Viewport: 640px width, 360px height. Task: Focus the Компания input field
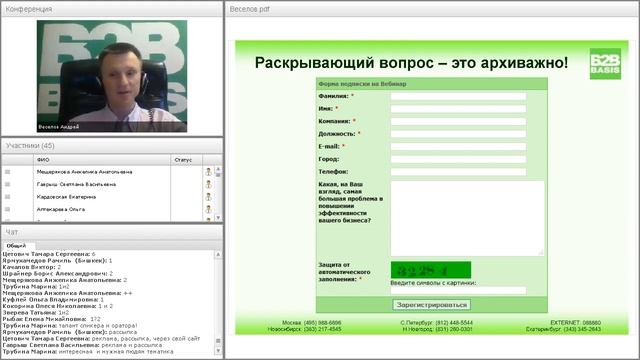point(458,122)
